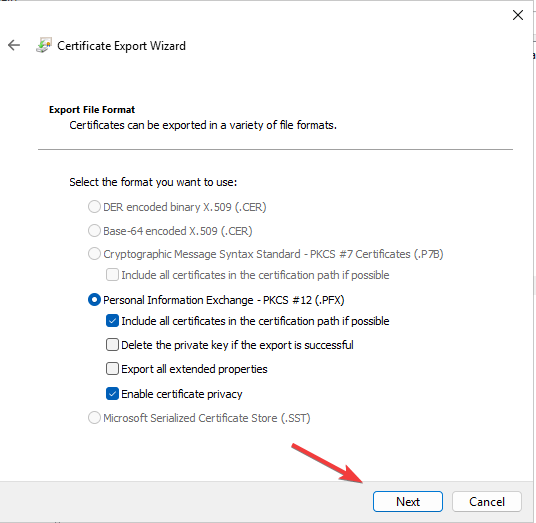The image size is (536, 523).
Task: Click 'Select the format you want to use' text
Action: point(153,182)
